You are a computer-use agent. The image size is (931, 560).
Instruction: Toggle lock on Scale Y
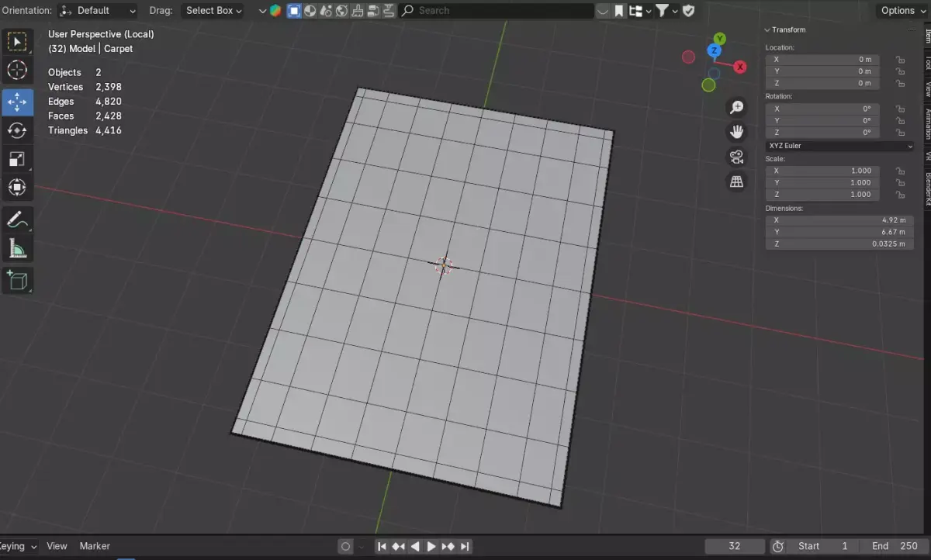point(900,182)
